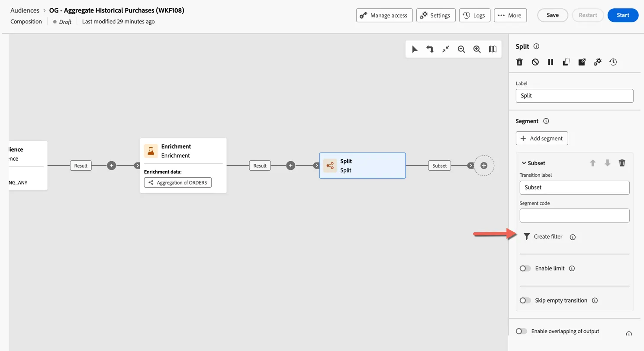Click the blue Start button
The width and height of the screenshot is (644, 351).
point(623,15)
